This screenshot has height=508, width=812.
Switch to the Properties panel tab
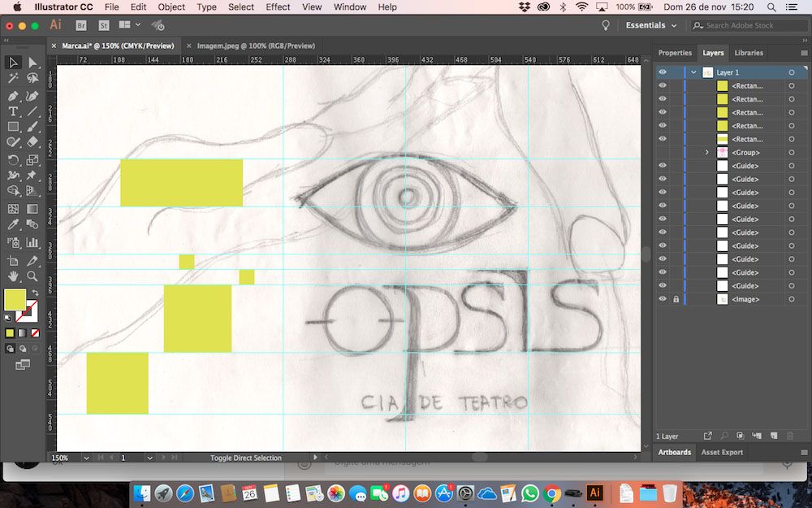pos(675,53)
